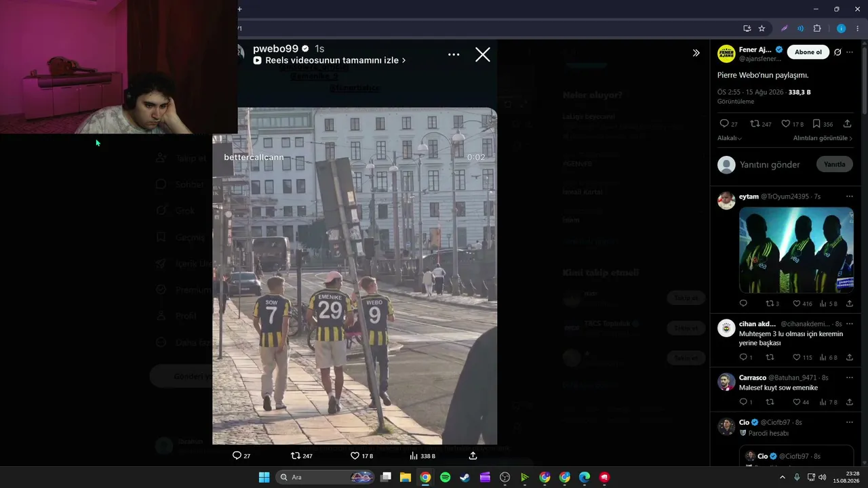Image resolution: width=868 pixels, height=488 pixels.
Task: Open 'Alıntıları görüntüle' link
Action: [x=823, y=138]
